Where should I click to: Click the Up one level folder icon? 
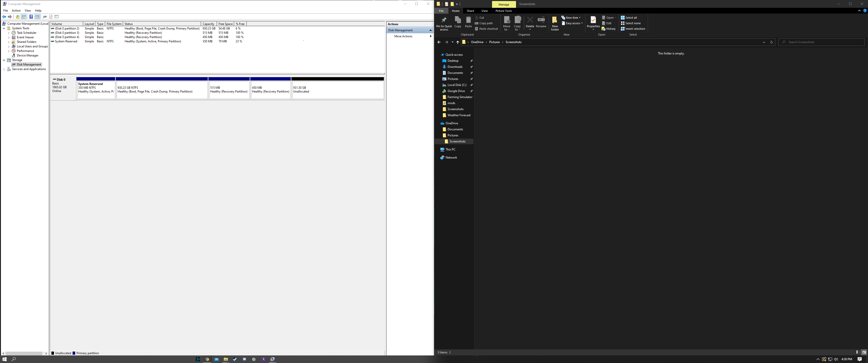click(17, 17)
